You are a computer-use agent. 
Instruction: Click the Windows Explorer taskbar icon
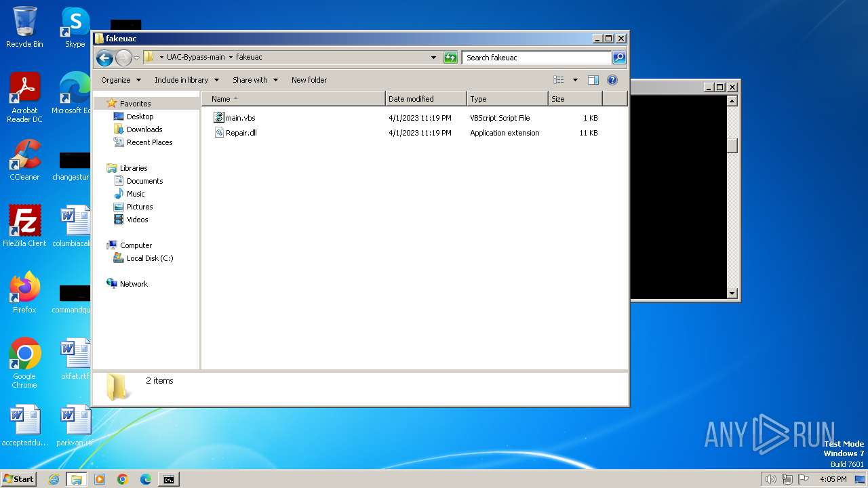point(77,479)
